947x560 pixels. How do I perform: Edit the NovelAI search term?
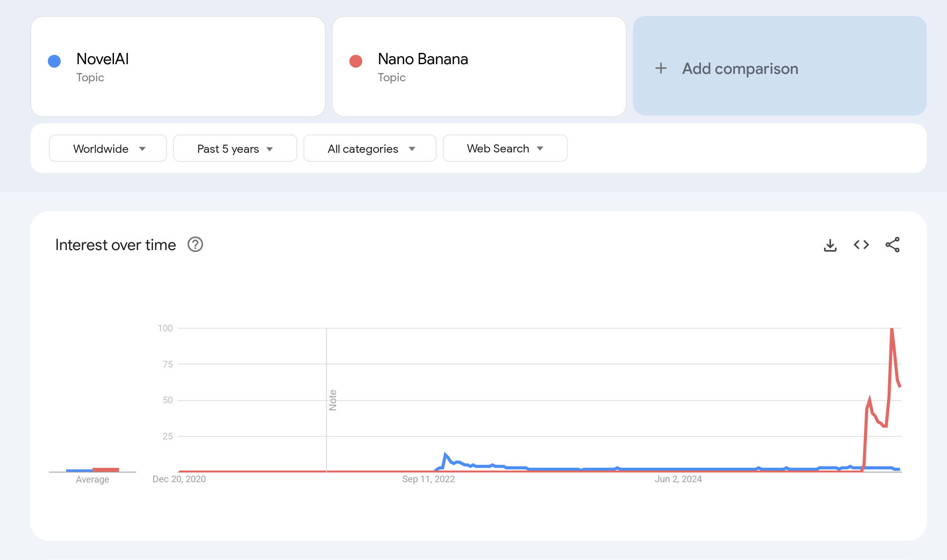(103, 59)
